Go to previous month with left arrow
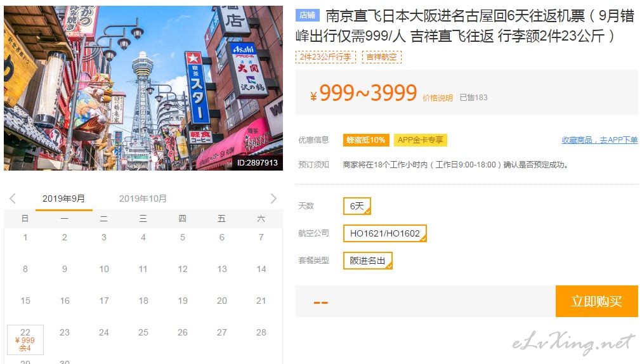 (x=12, y=198)
